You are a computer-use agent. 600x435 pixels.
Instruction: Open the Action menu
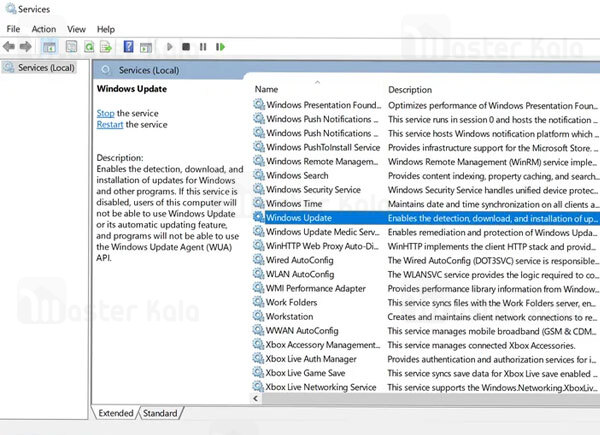coord(43,29)
